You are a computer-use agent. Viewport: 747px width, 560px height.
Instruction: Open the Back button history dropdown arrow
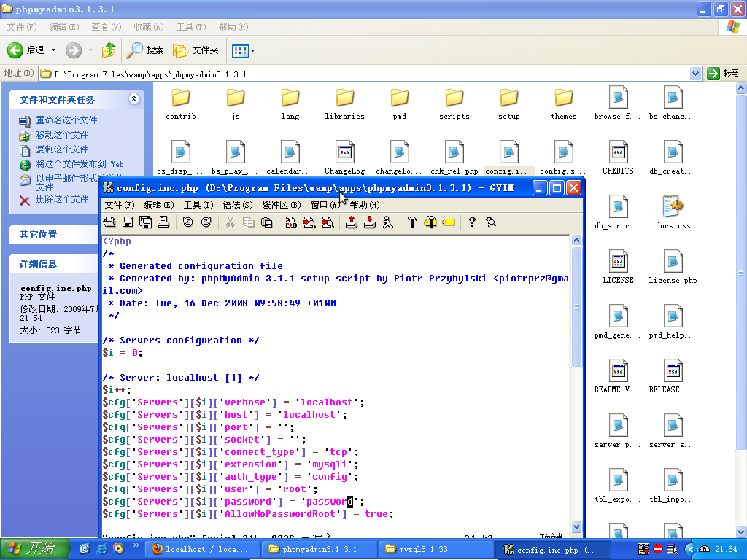pyautogui.click(x=53, y=50)
